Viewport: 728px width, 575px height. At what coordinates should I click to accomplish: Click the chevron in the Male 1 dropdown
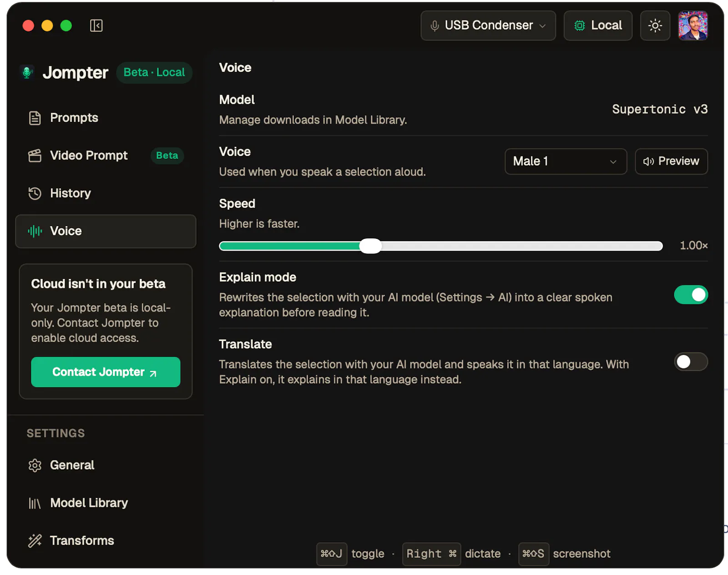click(613, 162)
